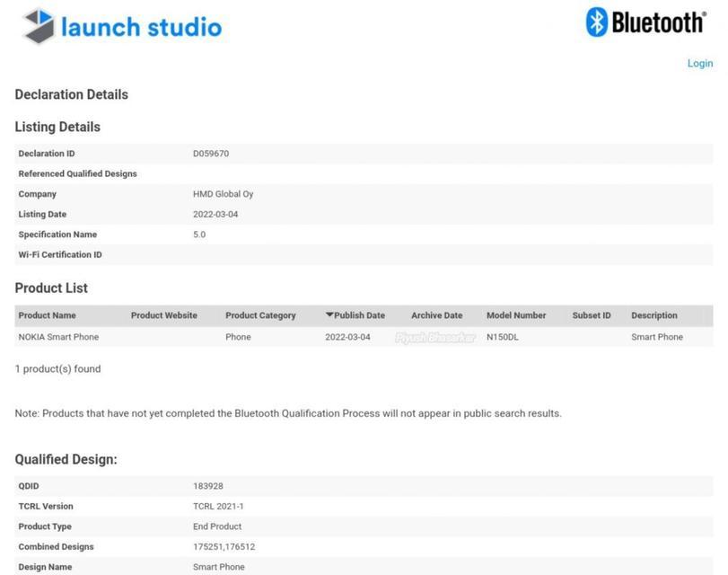Select the 'NOKIA Smart Phone' product cell
Viewport: 728px width, 575px height.
(x=58, y=337)
